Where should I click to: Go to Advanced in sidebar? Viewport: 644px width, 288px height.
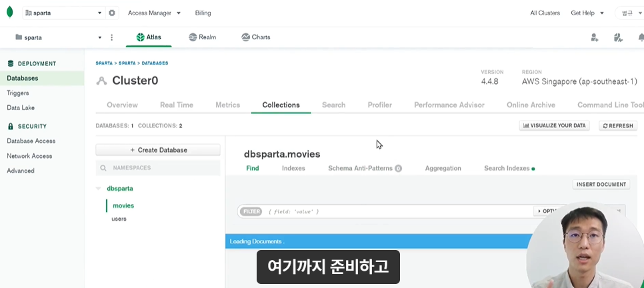point(21,171)
